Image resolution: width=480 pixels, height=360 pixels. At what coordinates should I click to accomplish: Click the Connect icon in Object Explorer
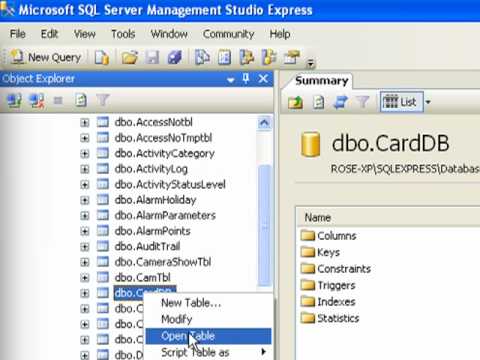click(x=14, y=100)
